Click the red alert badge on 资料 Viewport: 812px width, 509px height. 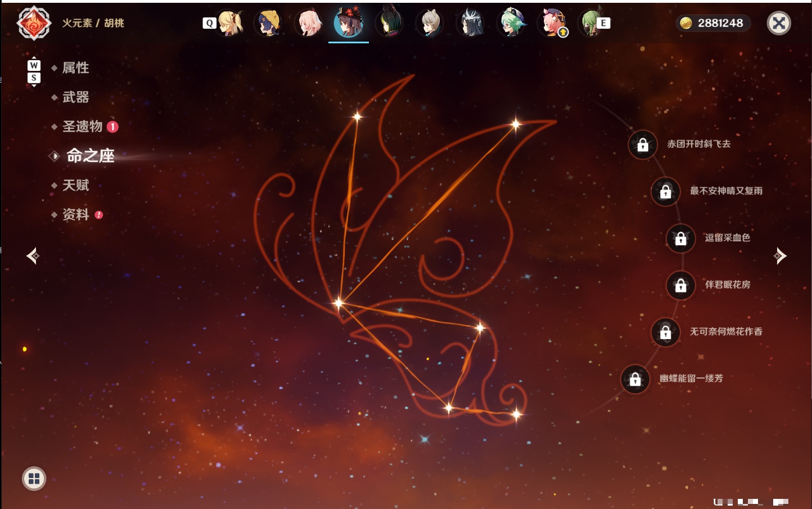coord(99,215)
